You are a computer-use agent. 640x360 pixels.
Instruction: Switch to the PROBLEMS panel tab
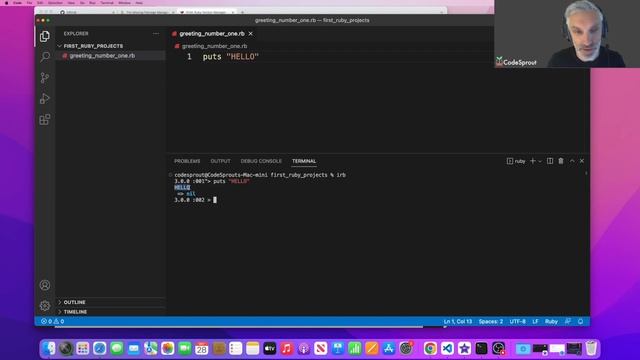pos(187,161)
